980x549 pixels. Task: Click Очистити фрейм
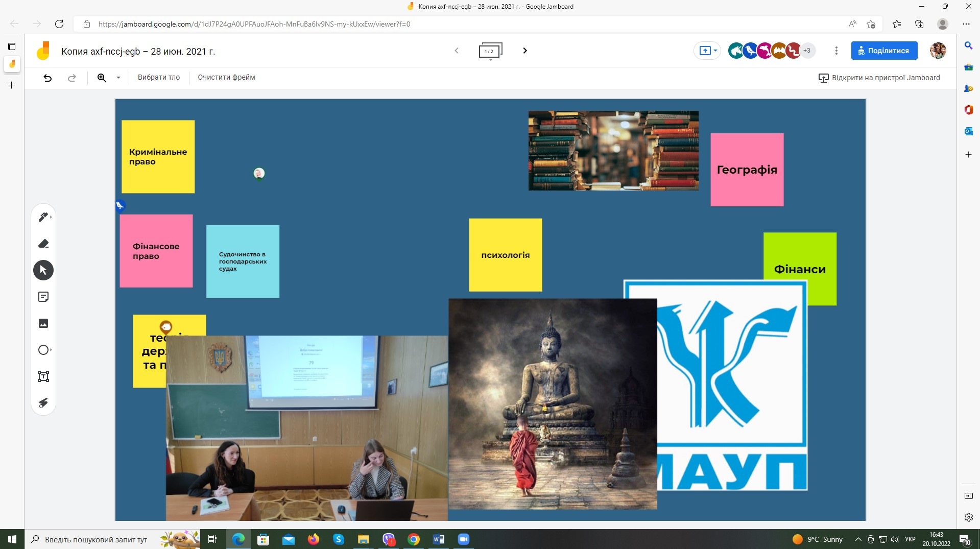point(226,78)
